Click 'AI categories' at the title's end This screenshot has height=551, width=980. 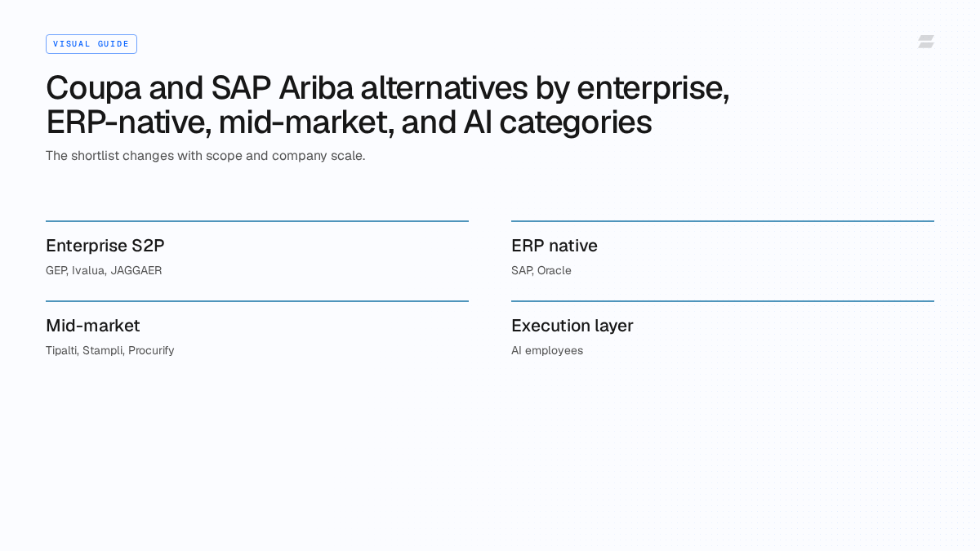pos(558,122)
